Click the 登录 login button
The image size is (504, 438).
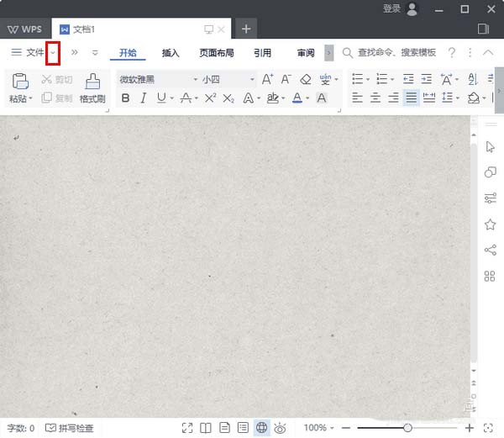[391, 8]
